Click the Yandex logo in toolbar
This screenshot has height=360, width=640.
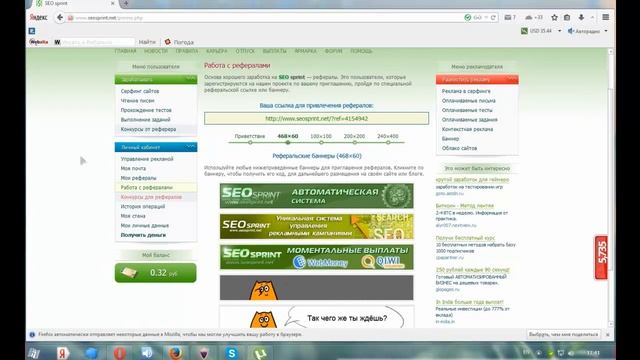[38, 17]
